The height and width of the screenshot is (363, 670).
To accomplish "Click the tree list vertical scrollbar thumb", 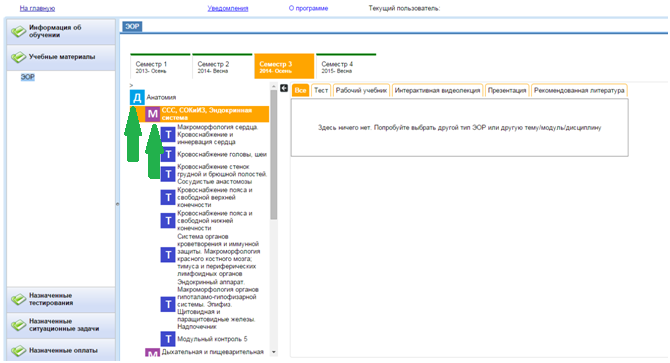I will (274, 155).
